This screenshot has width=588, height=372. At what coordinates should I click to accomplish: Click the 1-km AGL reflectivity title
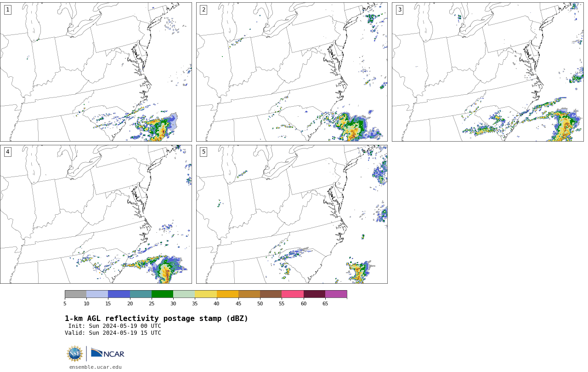pyautogui.click(x=156, y=319)
